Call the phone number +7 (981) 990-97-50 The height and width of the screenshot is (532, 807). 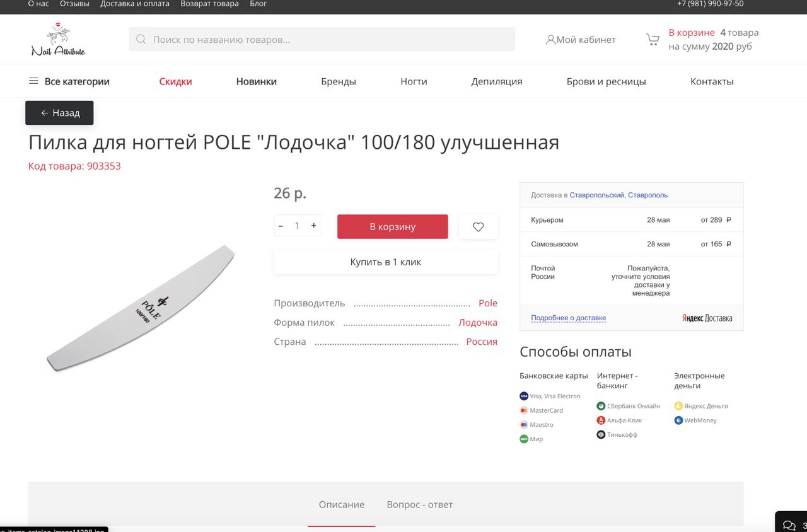tap(711, 4)
